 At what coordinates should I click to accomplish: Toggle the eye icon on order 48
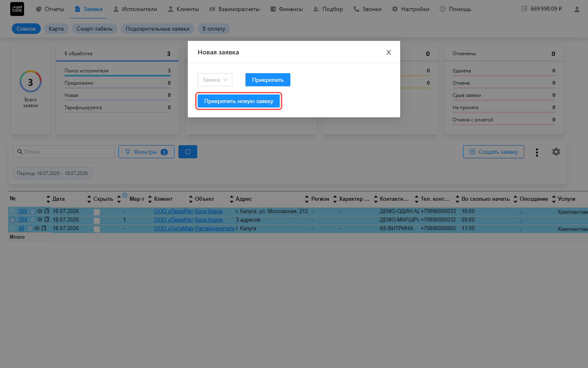click(x=37, y=229)
